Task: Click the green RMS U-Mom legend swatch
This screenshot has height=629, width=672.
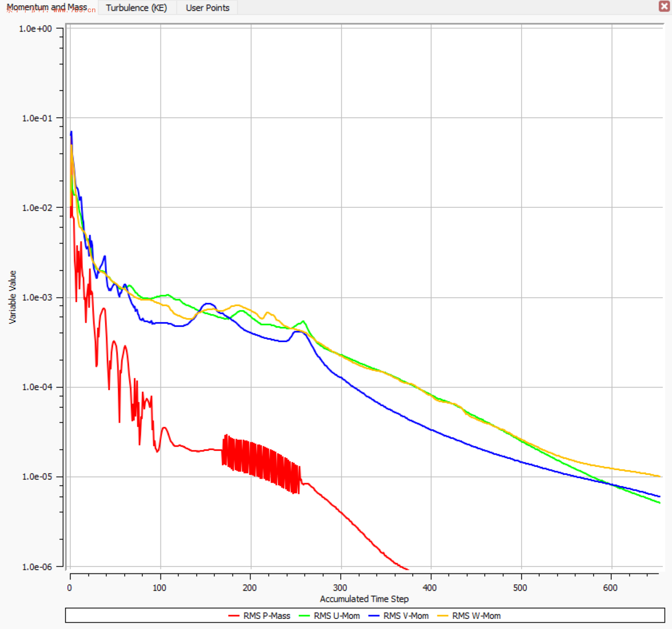Action: tap(304, 616)
